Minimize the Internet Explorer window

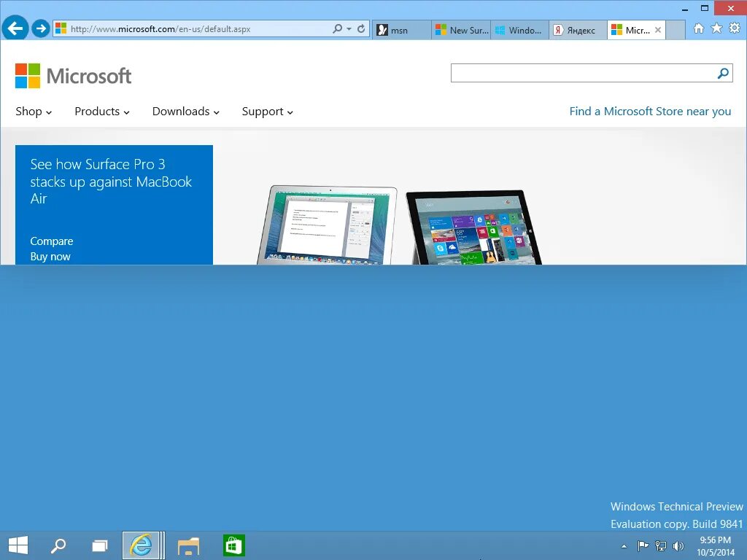point(684,9)
